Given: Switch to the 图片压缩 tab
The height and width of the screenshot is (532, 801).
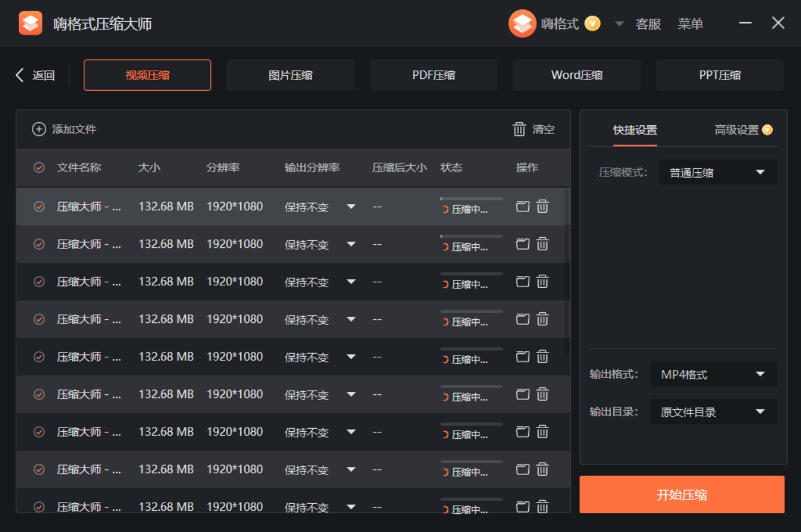Looking at the screenshot, I should click(x=290, y=76).
